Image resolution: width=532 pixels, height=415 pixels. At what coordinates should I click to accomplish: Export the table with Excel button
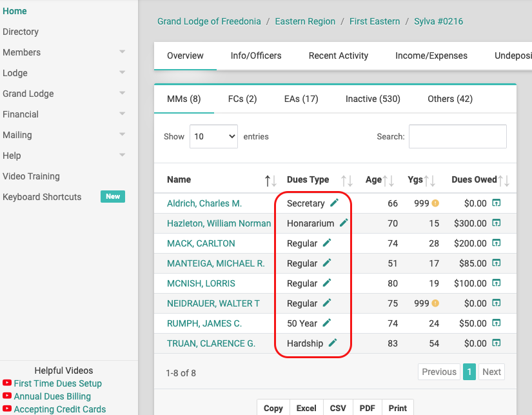(306, 407)
